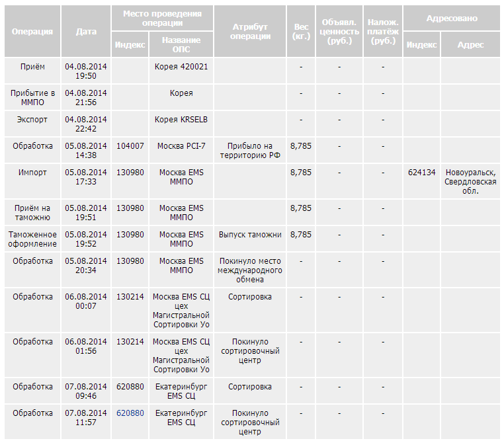Select the 'Дата' column header
The width and height of the screenshot is (504, 443).
86,31
